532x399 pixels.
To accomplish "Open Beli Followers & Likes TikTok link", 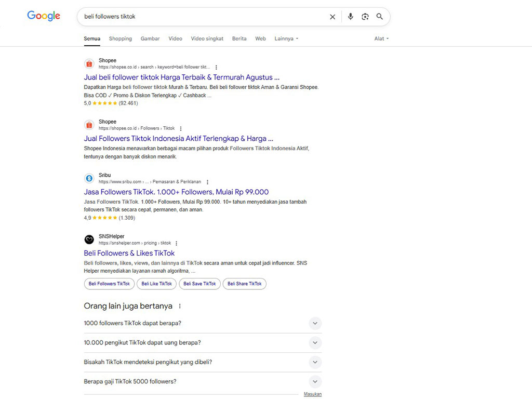I will 129,254.
